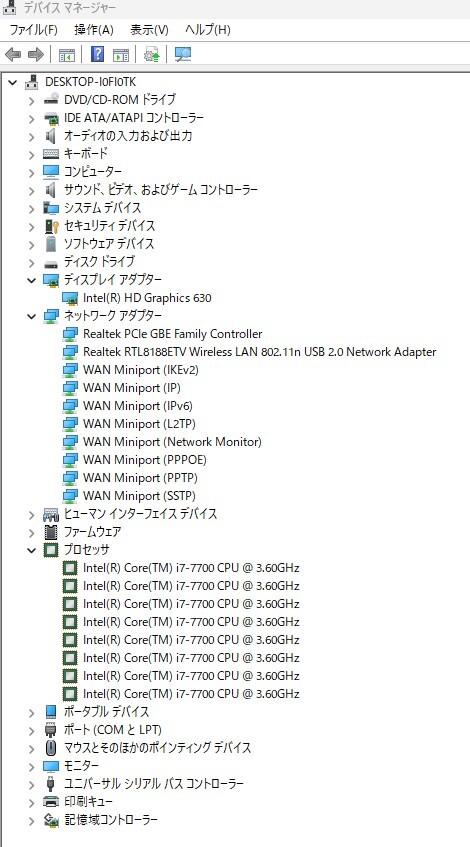Collapse the プロセッサ node
The height and width of the screenshot is (847, 470).
tap(31, 550)
